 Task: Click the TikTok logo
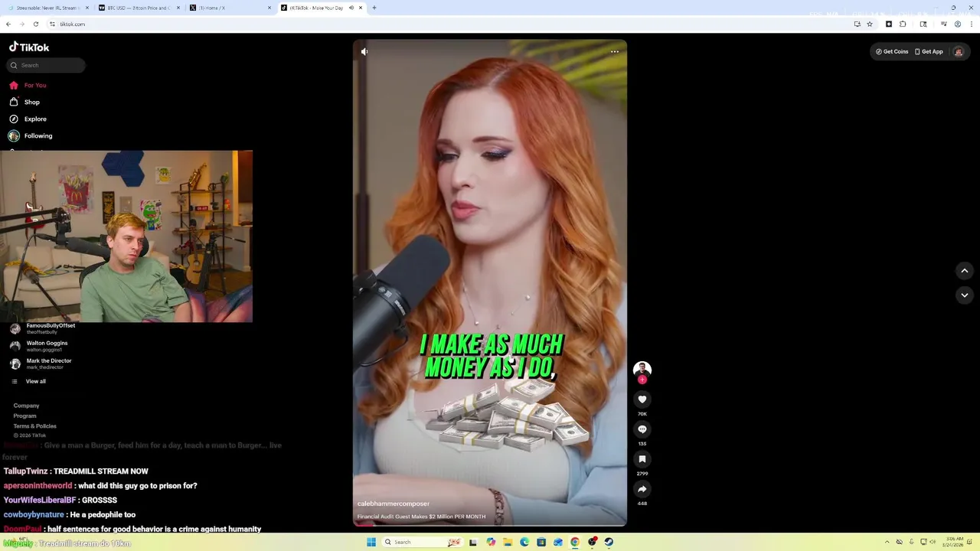tap(29, 47)
